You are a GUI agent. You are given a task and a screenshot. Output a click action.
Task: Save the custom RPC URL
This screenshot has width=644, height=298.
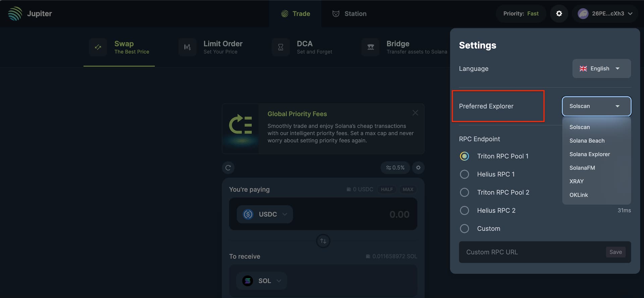615,252
